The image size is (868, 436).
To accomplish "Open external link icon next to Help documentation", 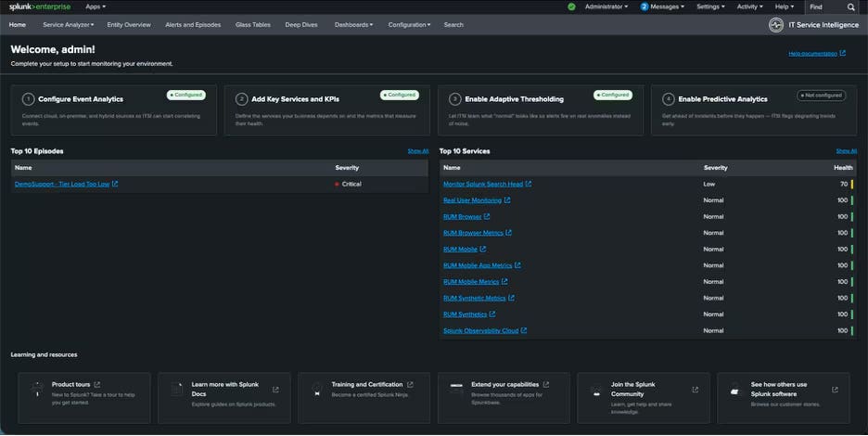I will (x=843, y=53).
